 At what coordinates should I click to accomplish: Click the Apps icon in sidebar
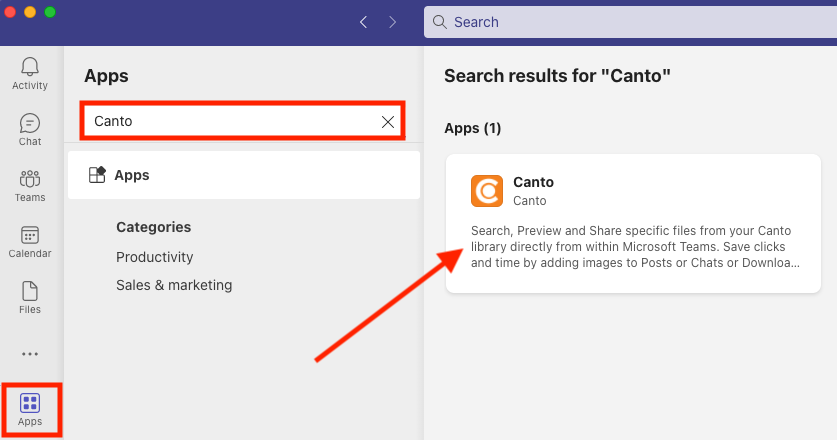tap(30, 410)
